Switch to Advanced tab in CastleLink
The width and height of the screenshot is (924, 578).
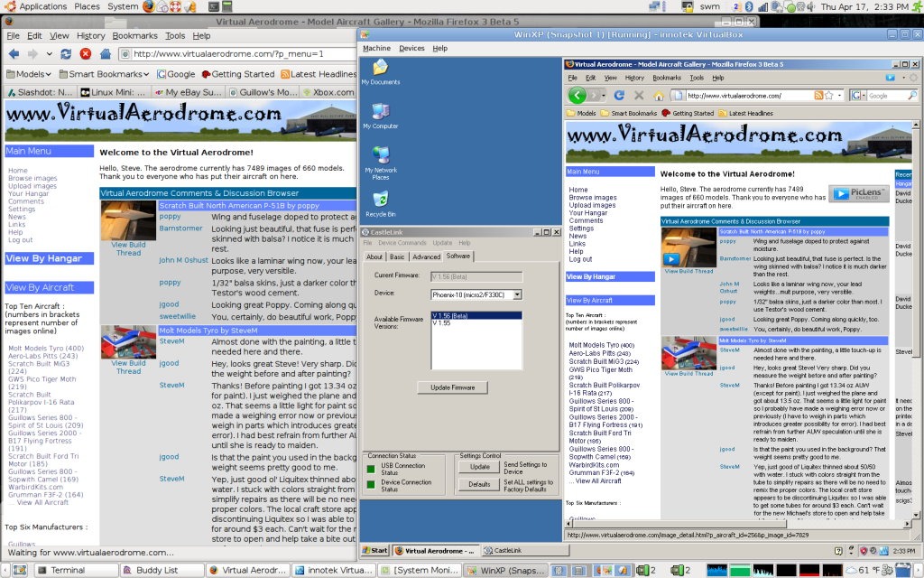(426, 256)
